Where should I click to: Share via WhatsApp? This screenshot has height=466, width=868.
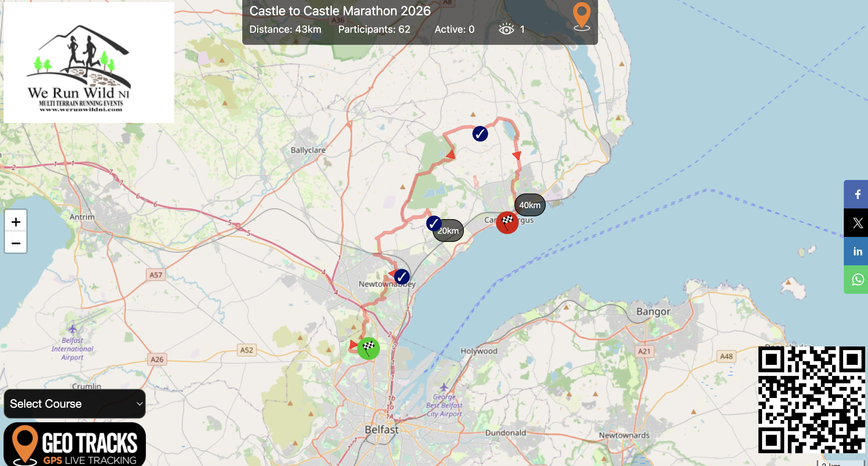coord(857,280)
